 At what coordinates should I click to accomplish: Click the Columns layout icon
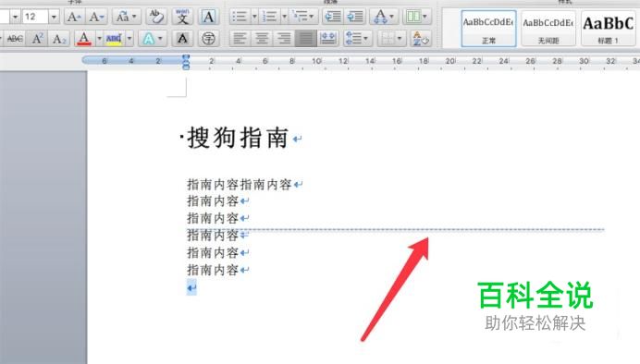(413, 17)
